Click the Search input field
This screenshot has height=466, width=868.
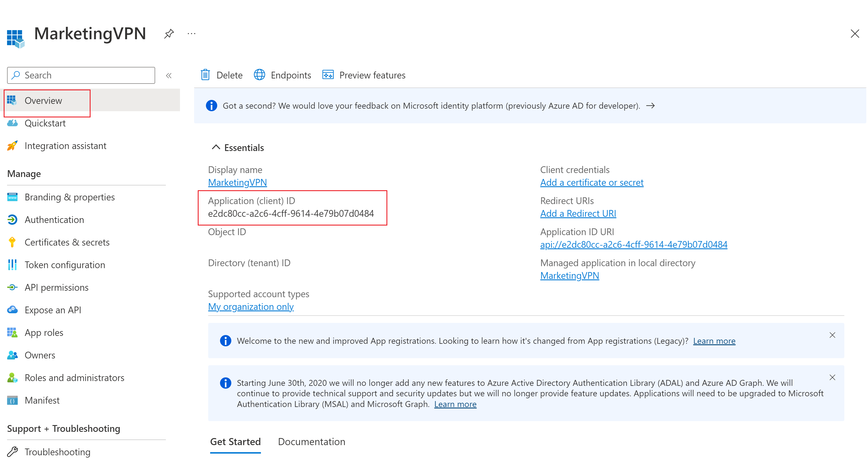[x=81, y=75]
